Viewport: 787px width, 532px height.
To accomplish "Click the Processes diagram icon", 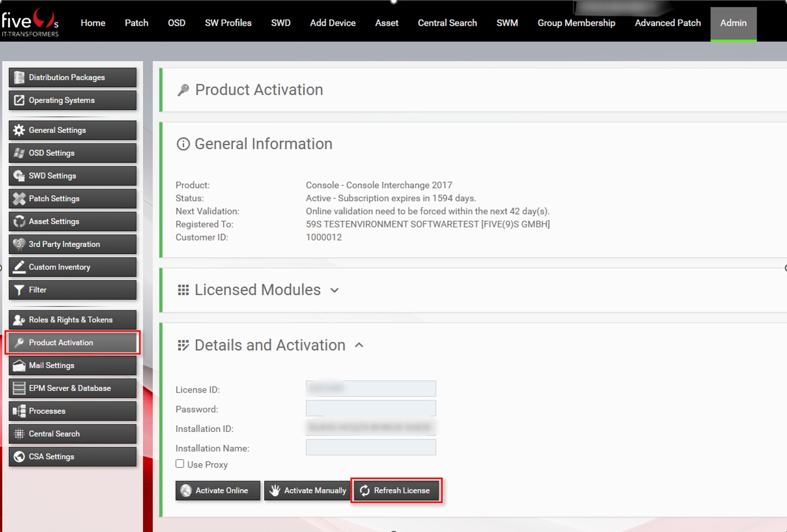I will point(19,411).
